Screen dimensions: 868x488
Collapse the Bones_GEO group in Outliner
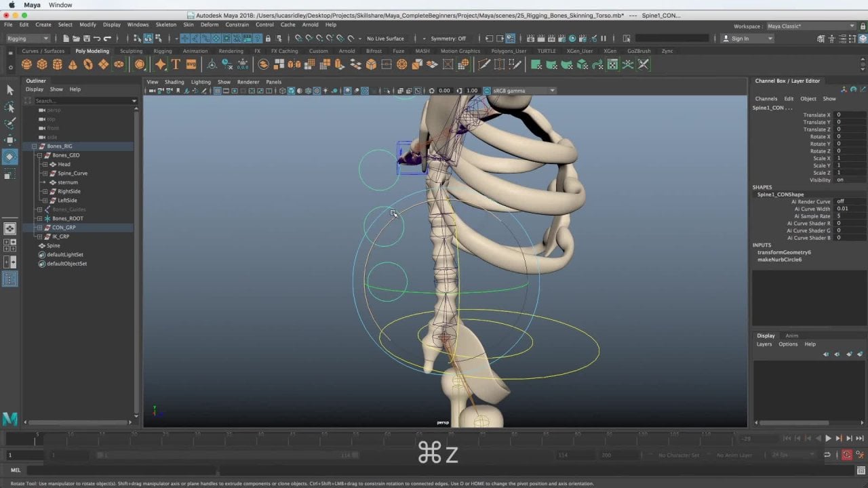39,155
